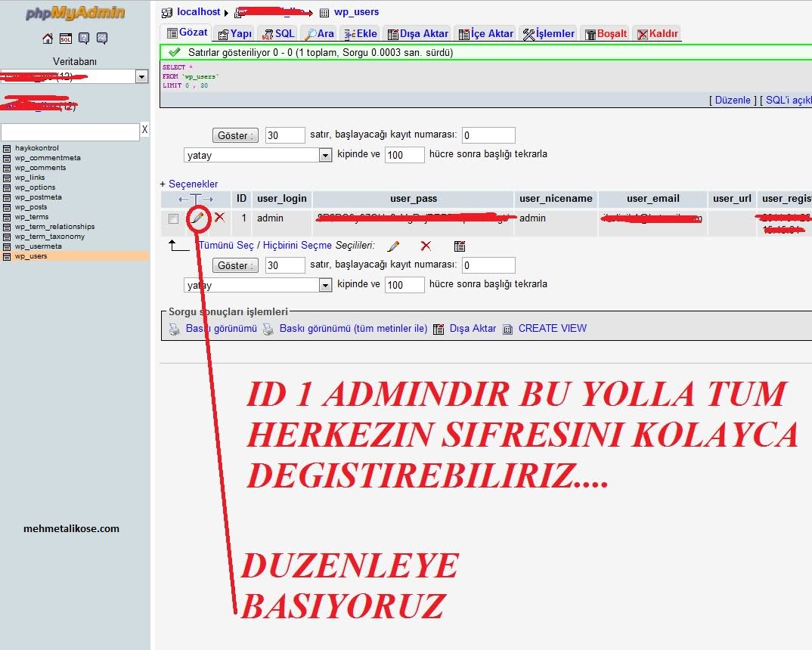This screenshot has height=650, width=812.
Task: Switch to the Gözat tab
Action: coord(187,32)
